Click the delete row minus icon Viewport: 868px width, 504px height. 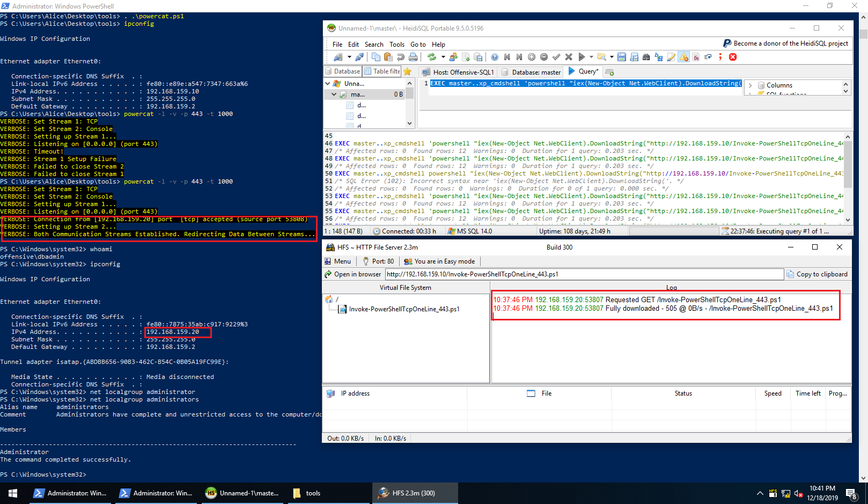pyautogui.click(x=544, y=57)
